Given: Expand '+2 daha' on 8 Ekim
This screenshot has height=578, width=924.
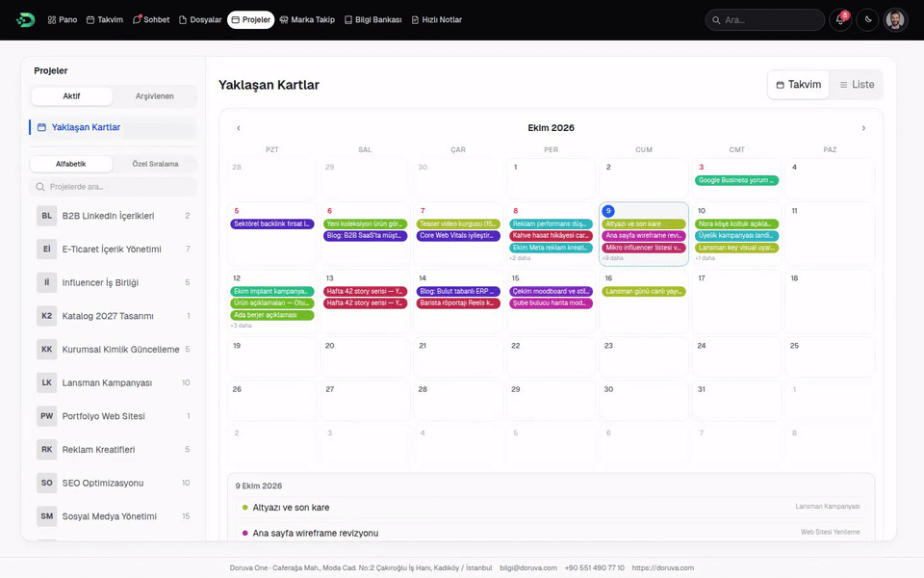Looking at the screenshot, I should tap(521, 258).
